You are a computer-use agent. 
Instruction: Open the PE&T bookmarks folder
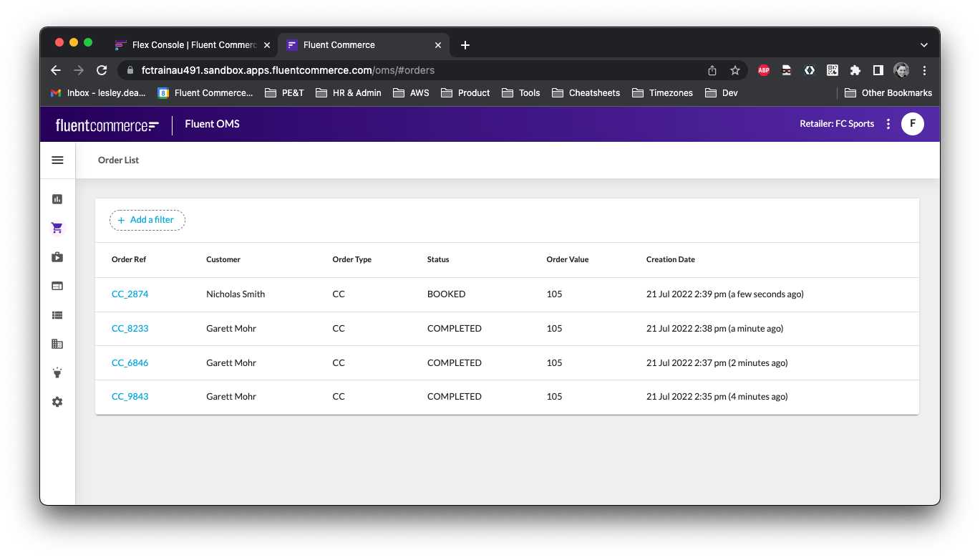pyautogui.click(x=284, y=93)
